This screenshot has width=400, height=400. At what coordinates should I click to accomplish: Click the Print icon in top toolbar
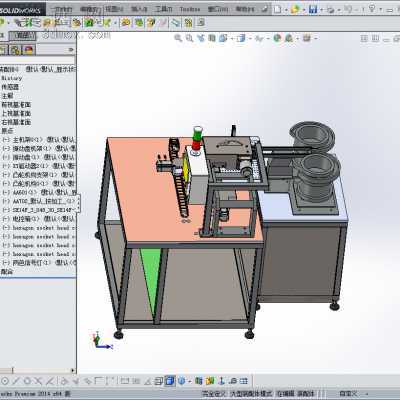[330, 10]
